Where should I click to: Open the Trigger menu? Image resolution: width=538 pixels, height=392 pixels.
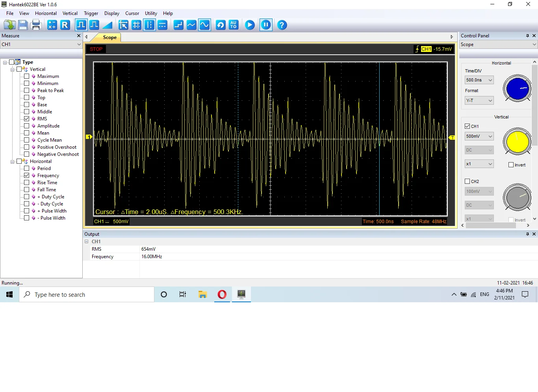[x=91, y=13]
